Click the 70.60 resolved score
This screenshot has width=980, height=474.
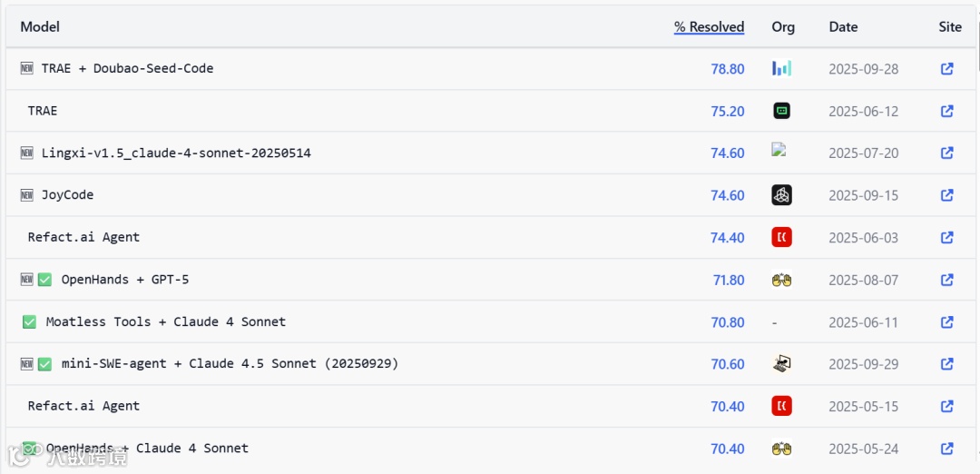tap(728, 364)
